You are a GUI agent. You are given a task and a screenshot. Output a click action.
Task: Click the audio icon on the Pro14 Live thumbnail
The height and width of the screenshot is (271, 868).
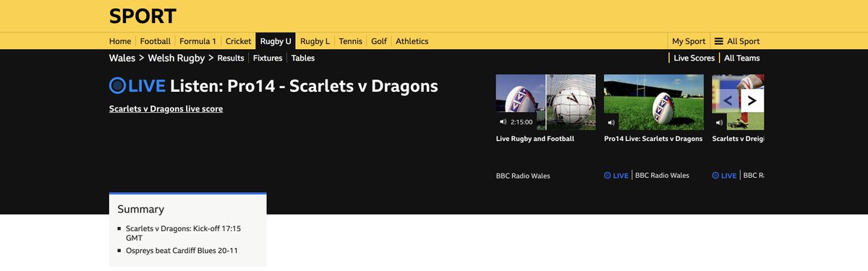click(612, 122)
